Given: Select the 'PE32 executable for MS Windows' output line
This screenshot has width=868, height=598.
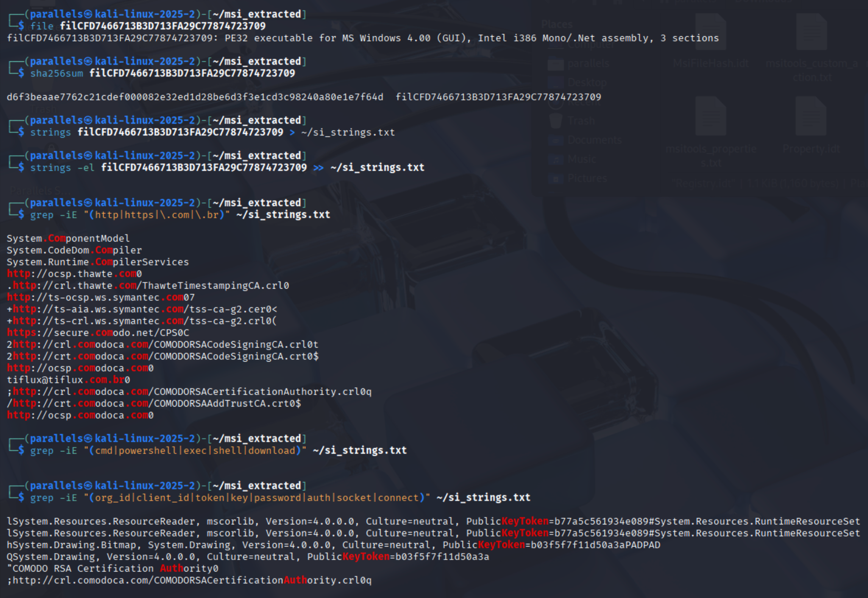Looking at the screenshot, I should tap(363, 38).
